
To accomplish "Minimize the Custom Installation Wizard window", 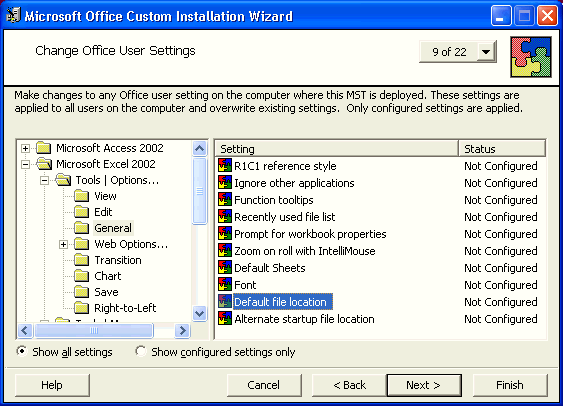I will [501, 16].
